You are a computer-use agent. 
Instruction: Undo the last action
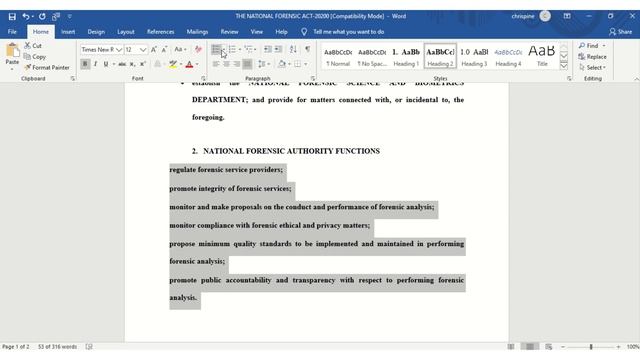(x=26, y=16)
